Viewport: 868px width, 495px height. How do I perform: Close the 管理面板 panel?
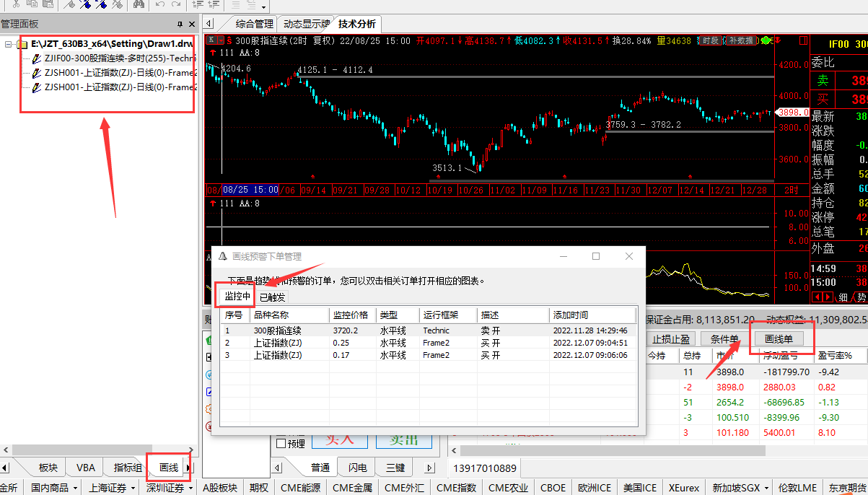click(x=191, y=24)
